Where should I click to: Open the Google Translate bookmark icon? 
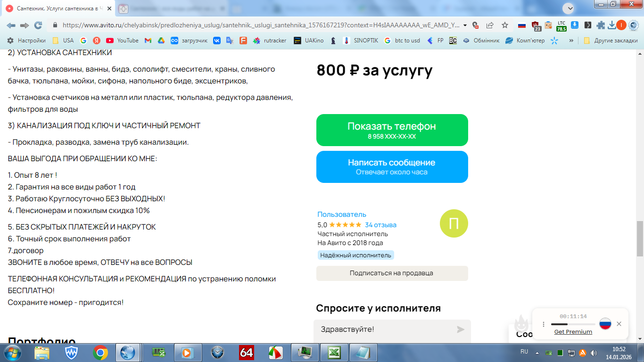coord(230,41)
